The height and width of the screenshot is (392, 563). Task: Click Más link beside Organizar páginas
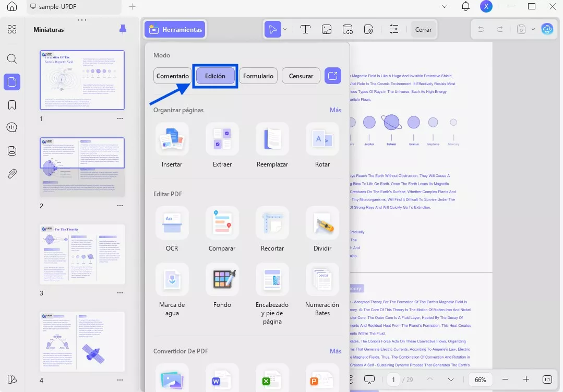[x=336, y=110]
